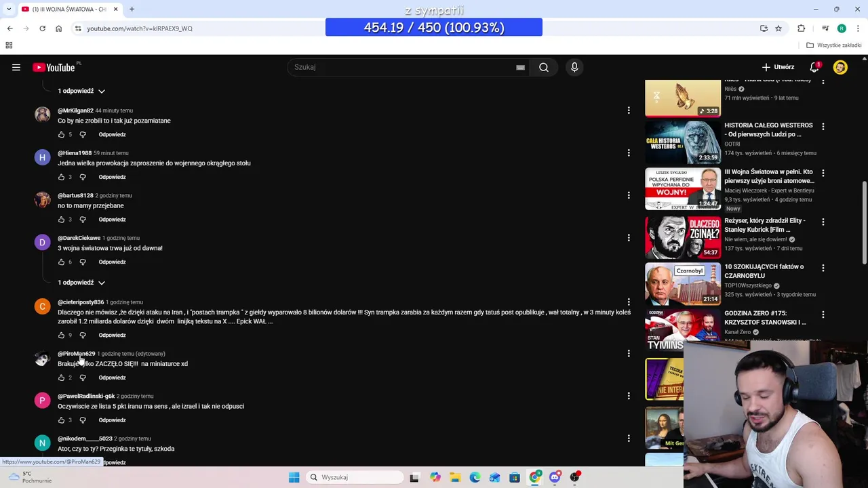The width and height of the screenshot is (868, 488).
Task: Bookmark this page with star icon
Action: pyautogui.click(x=778, y=28)
